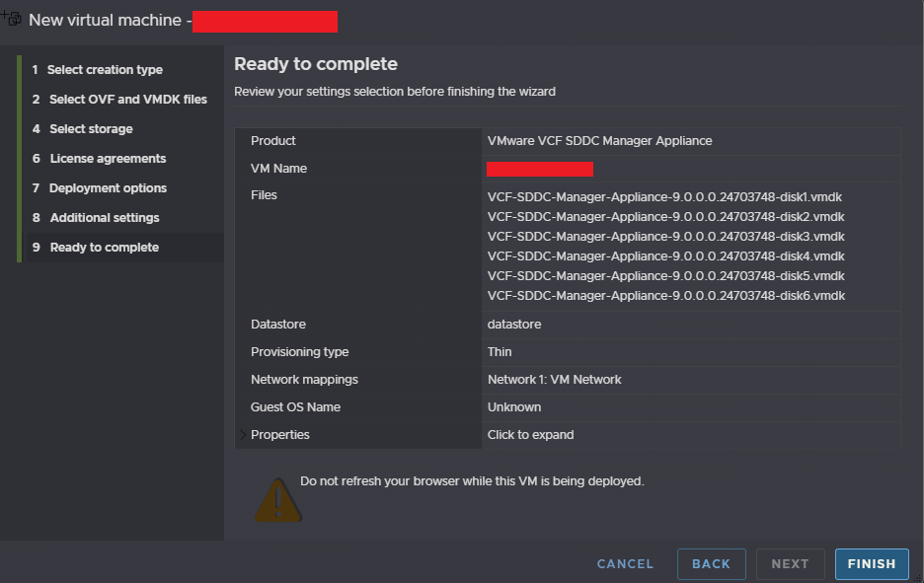The image size is (924, 583).
Task: Select the disk6.vmdk file name
Action: coord(666,296)
